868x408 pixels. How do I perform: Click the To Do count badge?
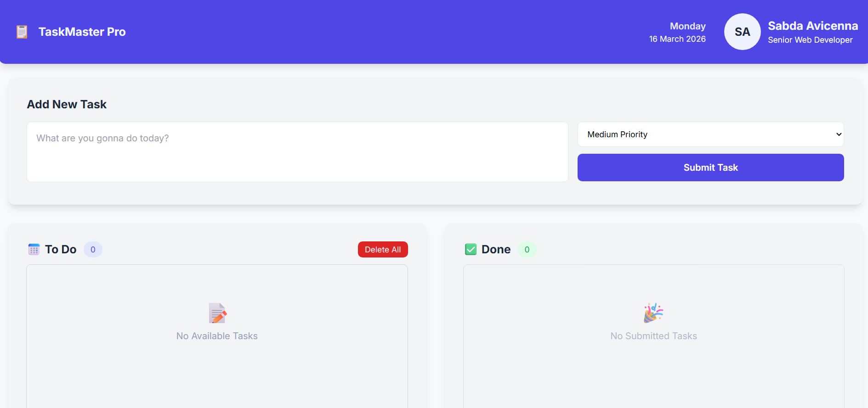[93, 249]
